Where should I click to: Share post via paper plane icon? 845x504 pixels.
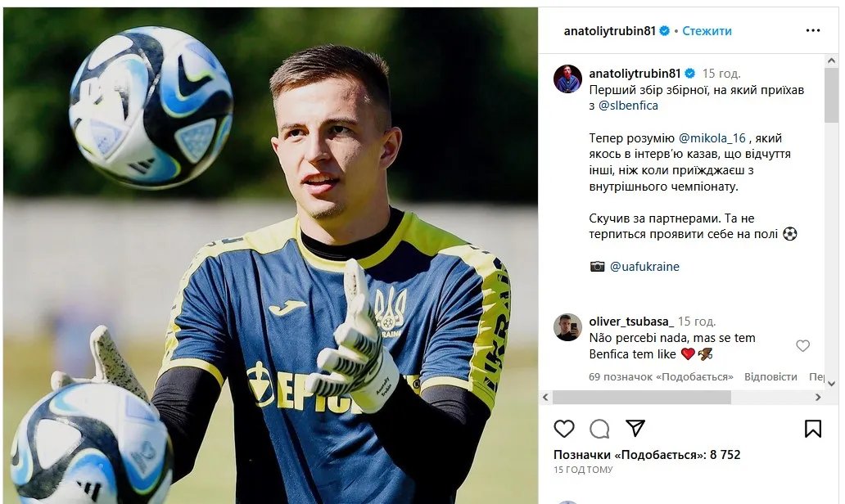click(x=635, y=428)
